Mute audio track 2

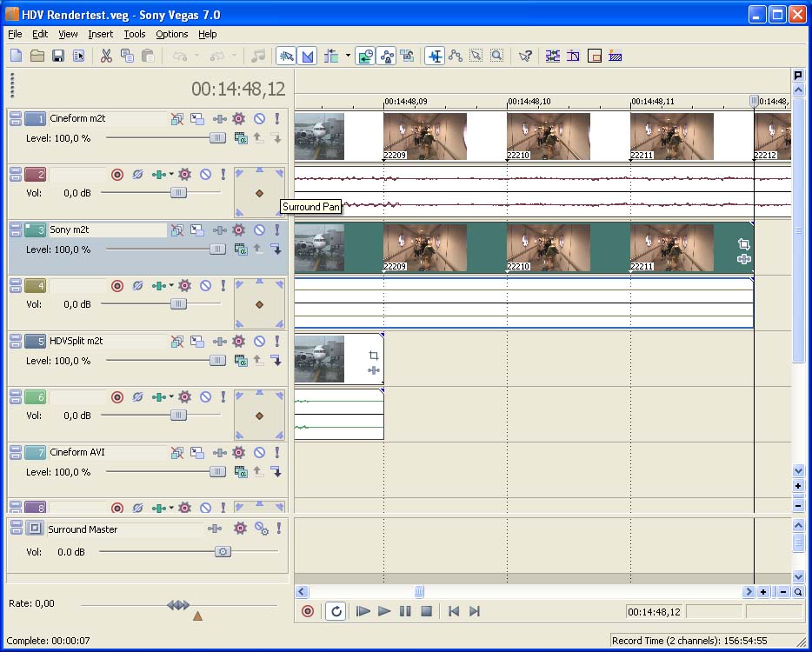click(205, 175)
